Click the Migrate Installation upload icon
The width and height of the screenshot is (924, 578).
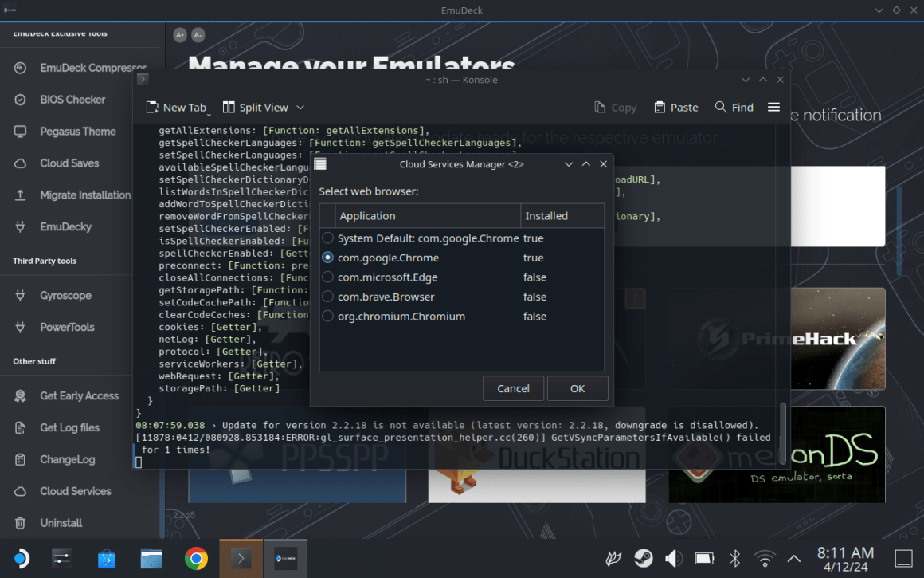[x=20, y=195]
